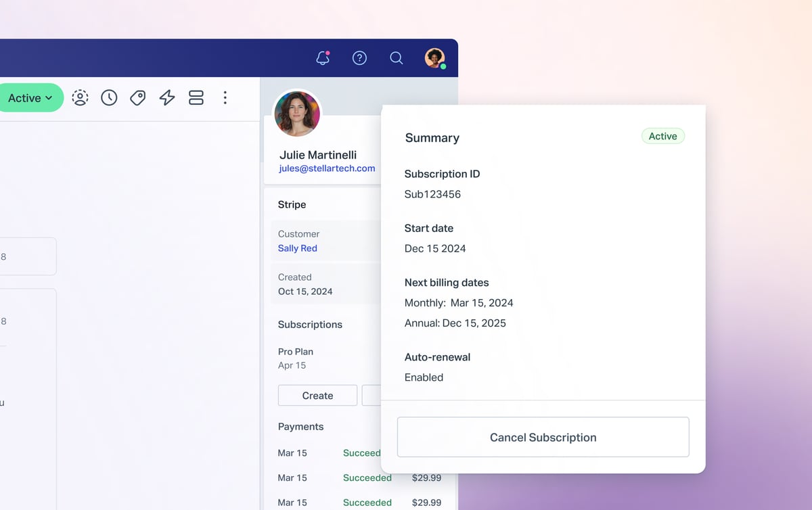Click the tag label icon
Screen dimensions: 812x510
[138, 98]
